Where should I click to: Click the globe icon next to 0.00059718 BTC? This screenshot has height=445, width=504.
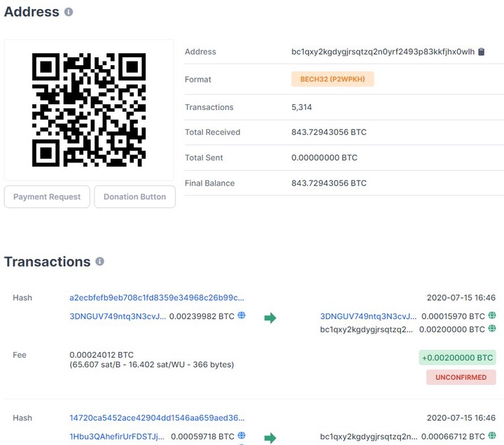[x=241, y=436]
